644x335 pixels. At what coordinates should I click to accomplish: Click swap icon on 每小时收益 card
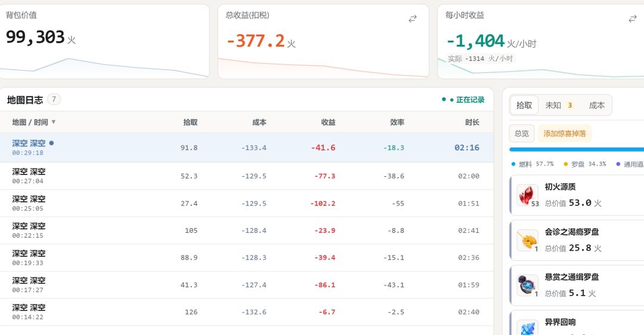(x=633, y=19)
